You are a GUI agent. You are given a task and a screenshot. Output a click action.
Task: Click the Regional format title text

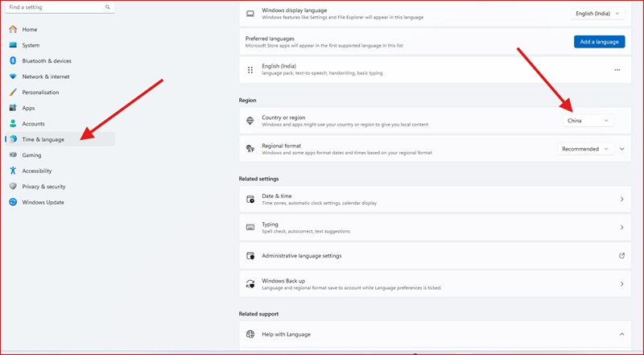point(281,146)
